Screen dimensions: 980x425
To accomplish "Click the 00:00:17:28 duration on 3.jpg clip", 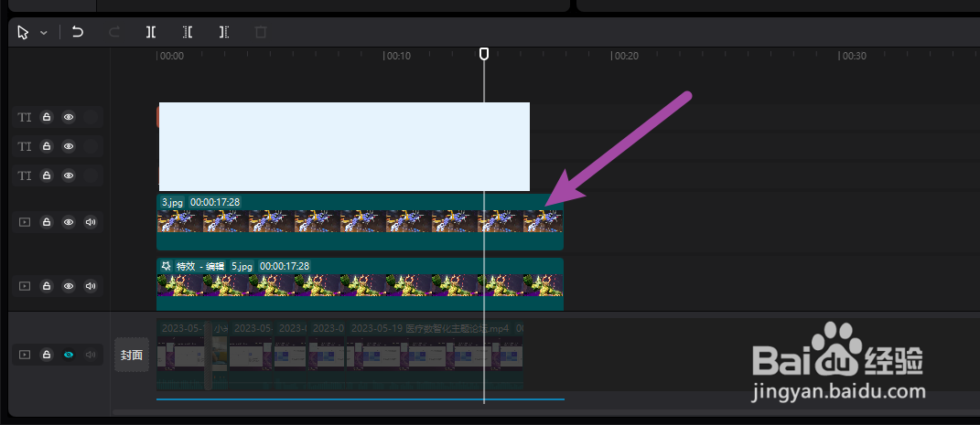I will tap(215, 202).
